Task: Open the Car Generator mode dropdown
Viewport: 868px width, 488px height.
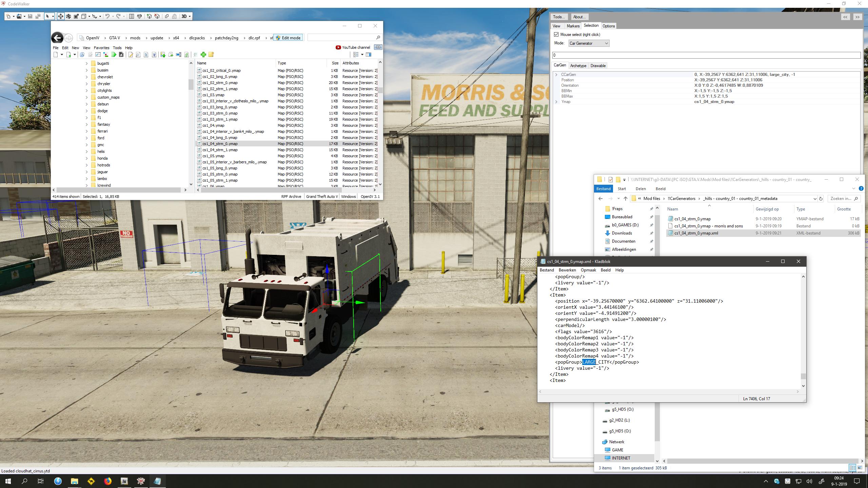Action: (x=589, y=43)
